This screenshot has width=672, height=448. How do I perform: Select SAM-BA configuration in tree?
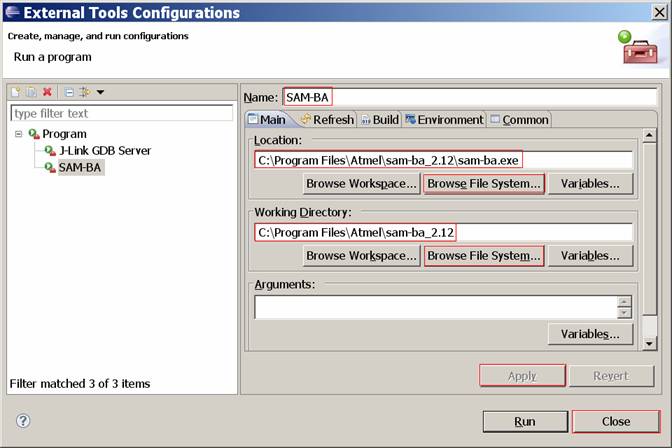[80, 167]
